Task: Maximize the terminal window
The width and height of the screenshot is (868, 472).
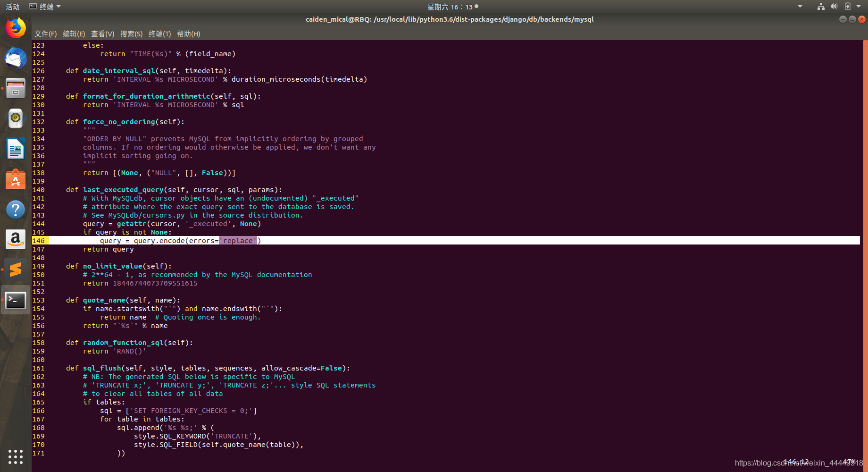Action: click(x=852, y=19)
